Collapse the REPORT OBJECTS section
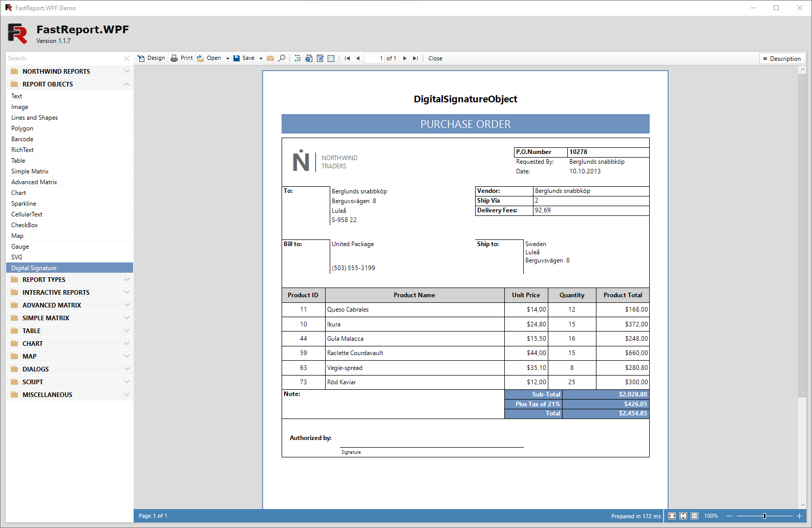This screenshot has height=528, width=812. pos(127,84)
